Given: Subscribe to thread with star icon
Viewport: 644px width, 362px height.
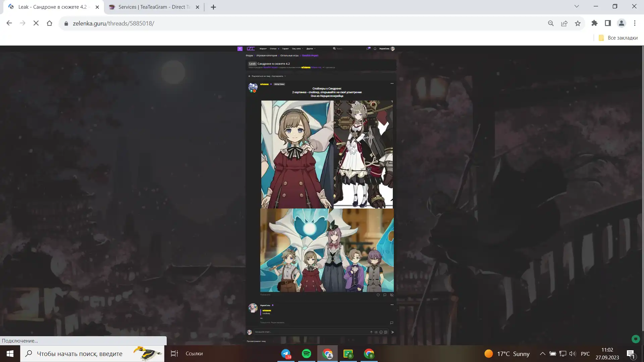Looking at the screenshot, I should pos(249,76).
